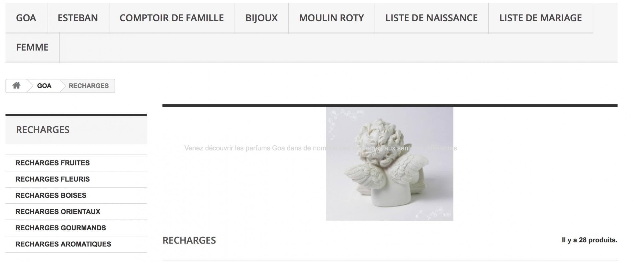Click the angel figurine category image
This screenshot has width=644, height=262.
click(390, 164)
